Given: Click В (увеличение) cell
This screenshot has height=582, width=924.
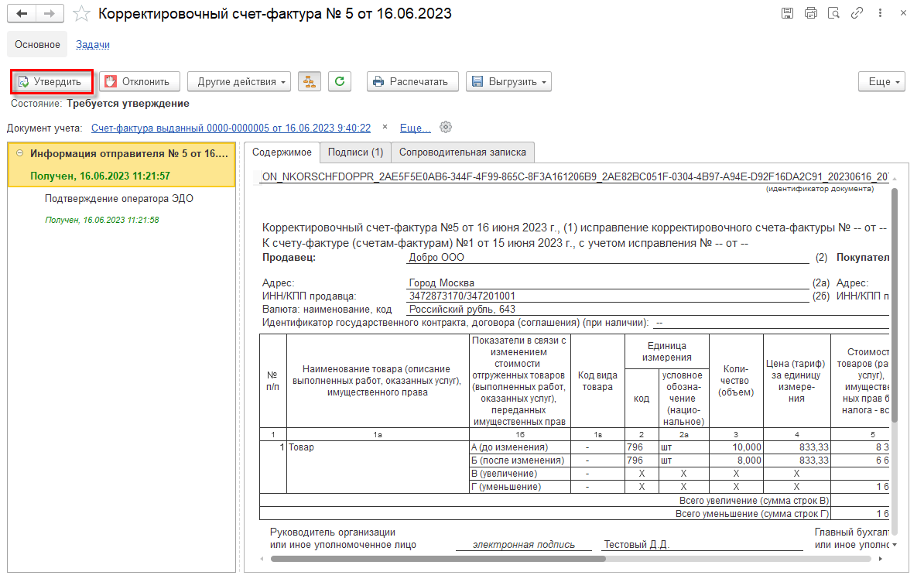Looking at the screenshot, I should [x=520, y=474].
